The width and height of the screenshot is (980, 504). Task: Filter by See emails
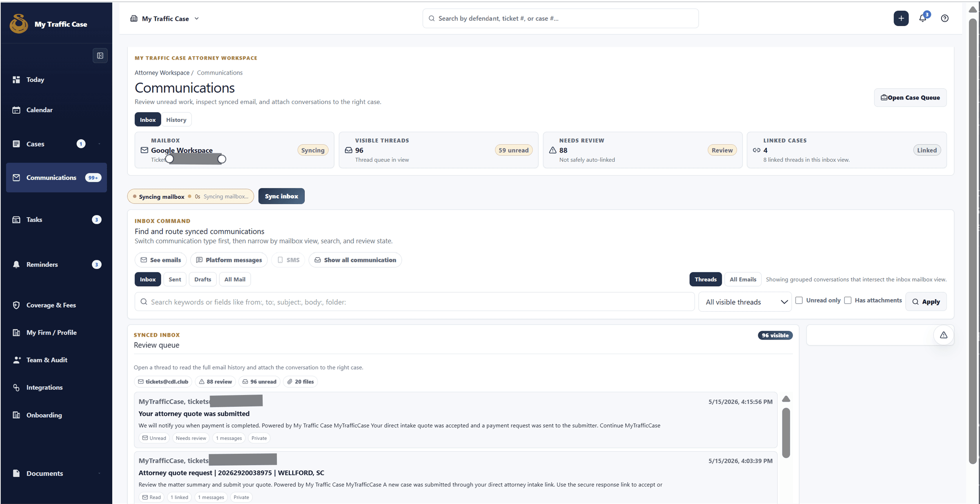click(160, 260)
